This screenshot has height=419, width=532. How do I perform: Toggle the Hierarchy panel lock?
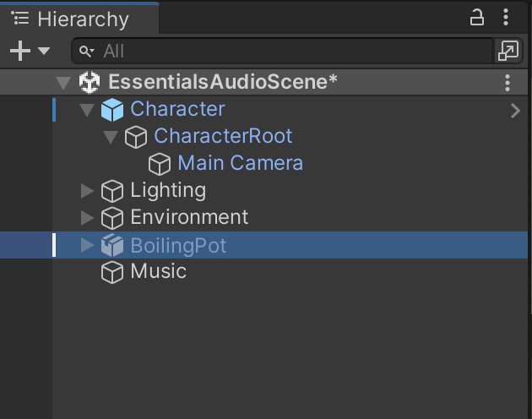click(x=477, y=18)
